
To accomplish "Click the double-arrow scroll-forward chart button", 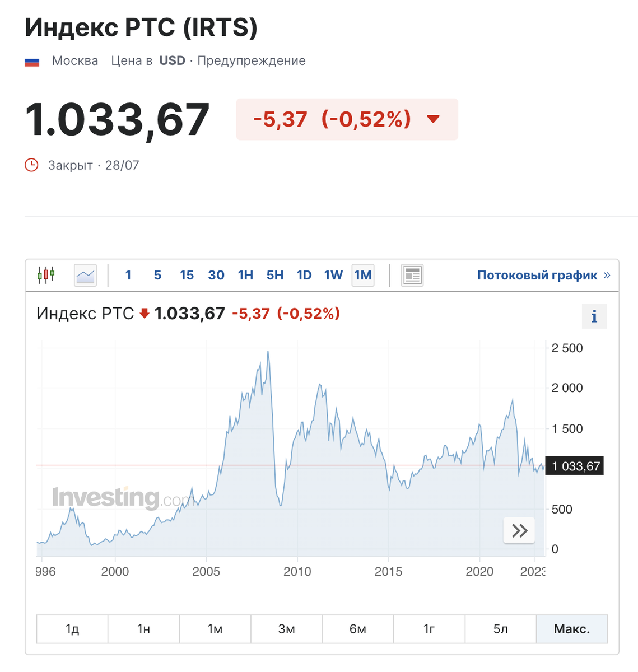I will pyautogui.click(x=519, y=530).
